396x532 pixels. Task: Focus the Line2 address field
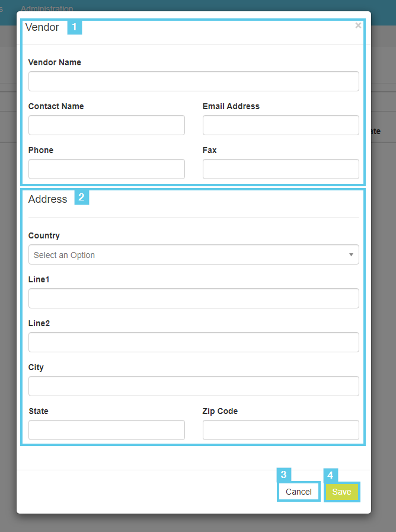pyautogui.click(x=193, y=342)
